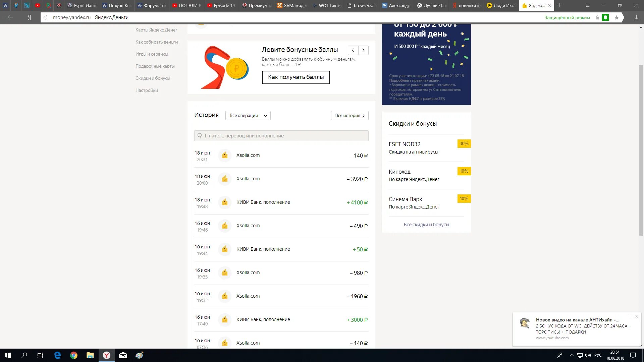This screenshot has height=362, width=644.
Task: Click the Yandex 'Я' home button
Action: pyautogui.click(x=29, y=17)
